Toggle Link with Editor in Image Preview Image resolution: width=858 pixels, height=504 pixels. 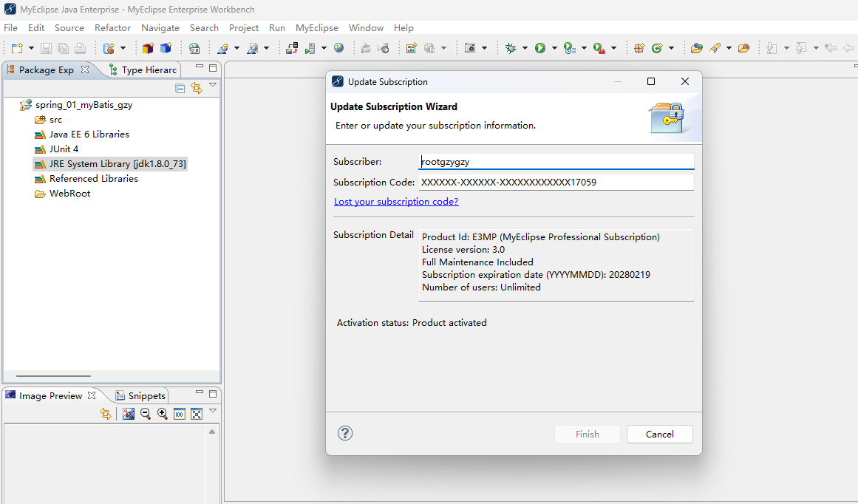106,414
